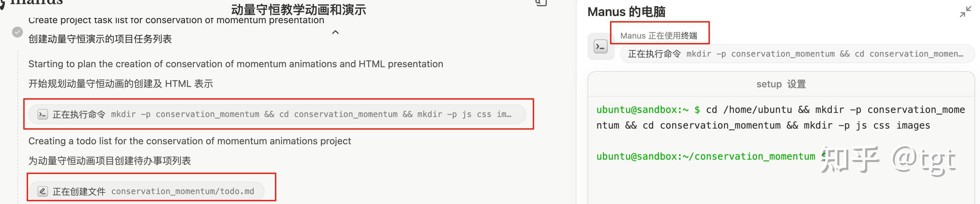Screen dimensions: 980x204
Task: Click pencil icon in the todo.md file pill
Action: tap(43, 191)
